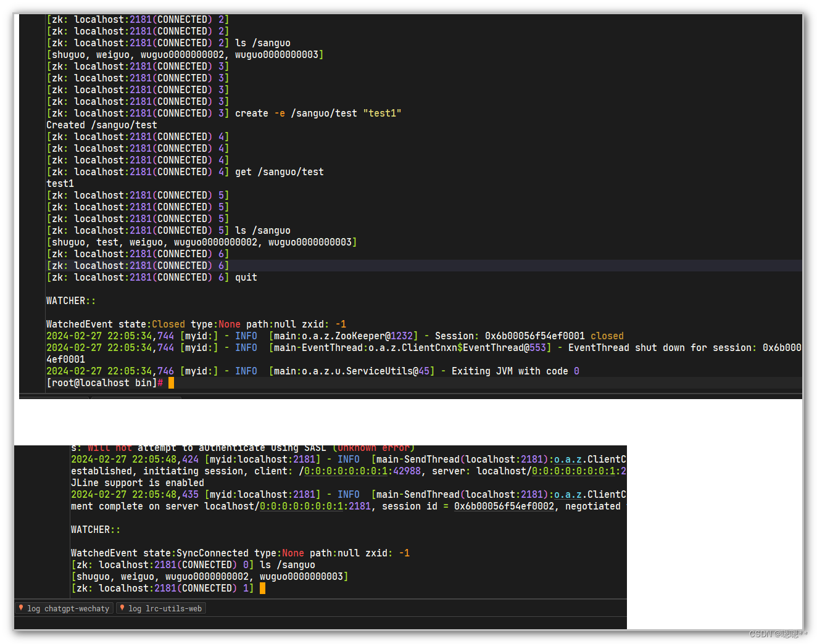Click '[main:o.a.z.u.ServiceUtils@45]' log source
Image resolution: width=817 pixels, height=644 pixels.
coord(352,371)
